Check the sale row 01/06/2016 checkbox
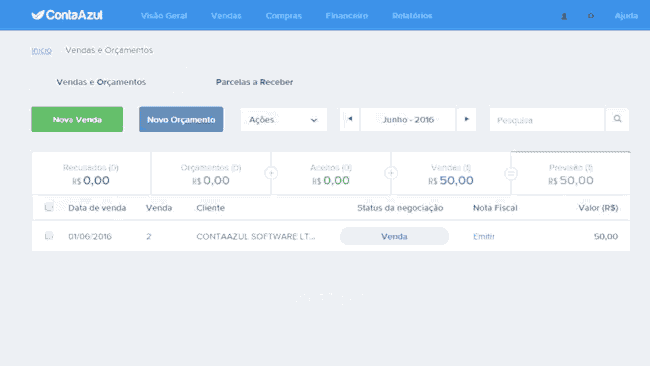 tap(49, 236)
